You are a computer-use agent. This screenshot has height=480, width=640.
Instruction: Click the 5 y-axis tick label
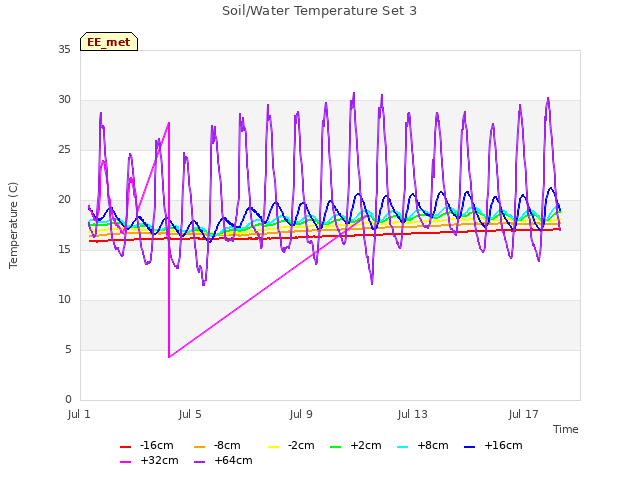[x=68, y=349]
